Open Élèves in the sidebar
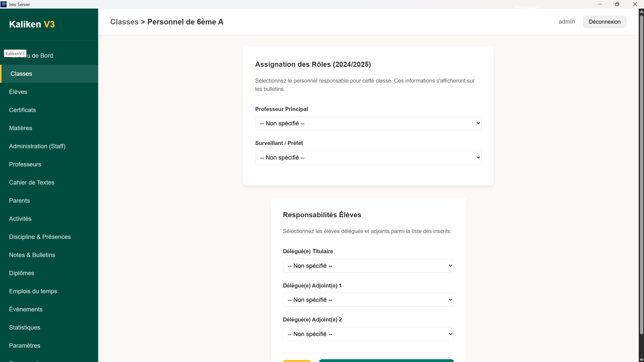This screenshot has height=362, width=644. click(18, 92)
